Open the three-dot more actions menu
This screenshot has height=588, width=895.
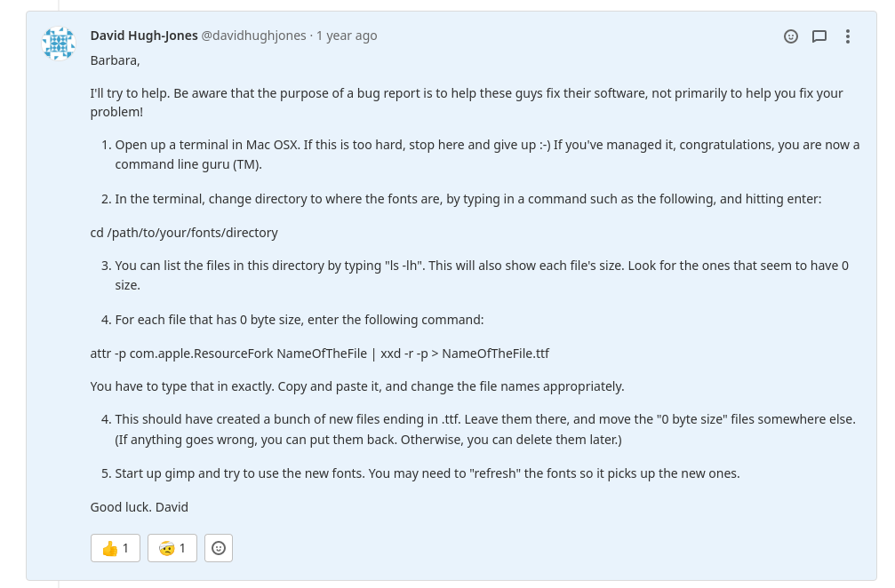(848, 36)
